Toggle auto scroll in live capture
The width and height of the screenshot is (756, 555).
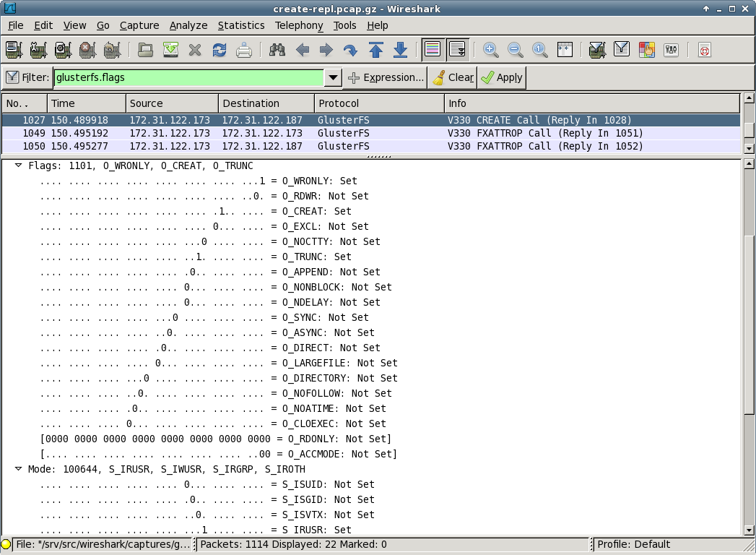click(457, 50)
